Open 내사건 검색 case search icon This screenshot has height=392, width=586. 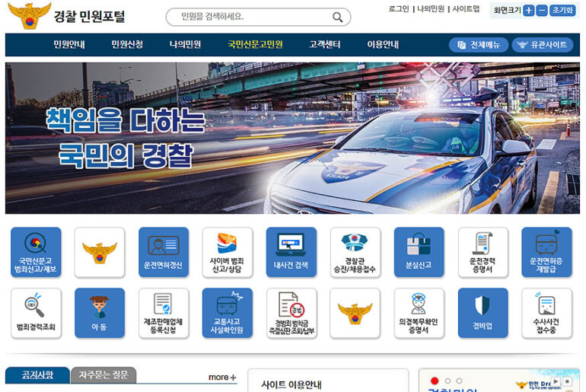click(x=291, y=252)
